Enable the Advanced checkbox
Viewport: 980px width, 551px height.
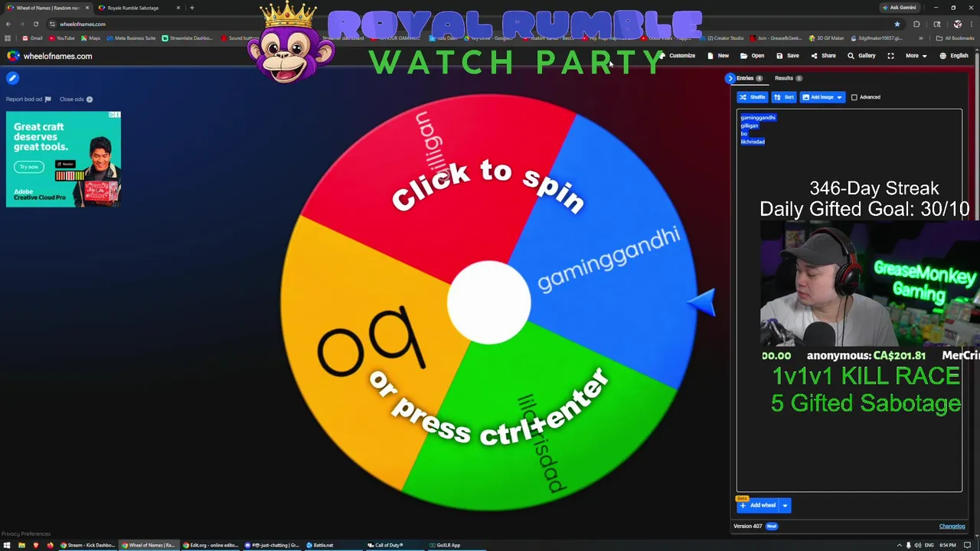coord(854,97)
